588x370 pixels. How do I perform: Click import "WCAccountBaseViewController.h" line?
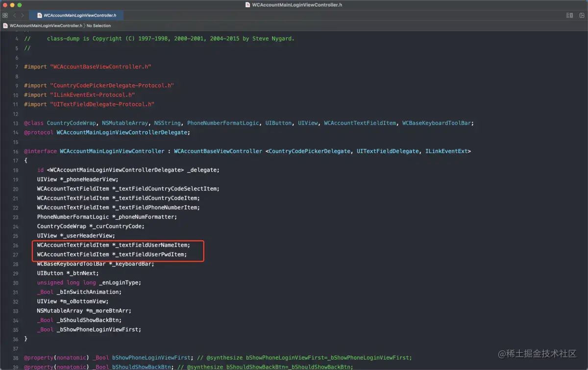[88, 67]
